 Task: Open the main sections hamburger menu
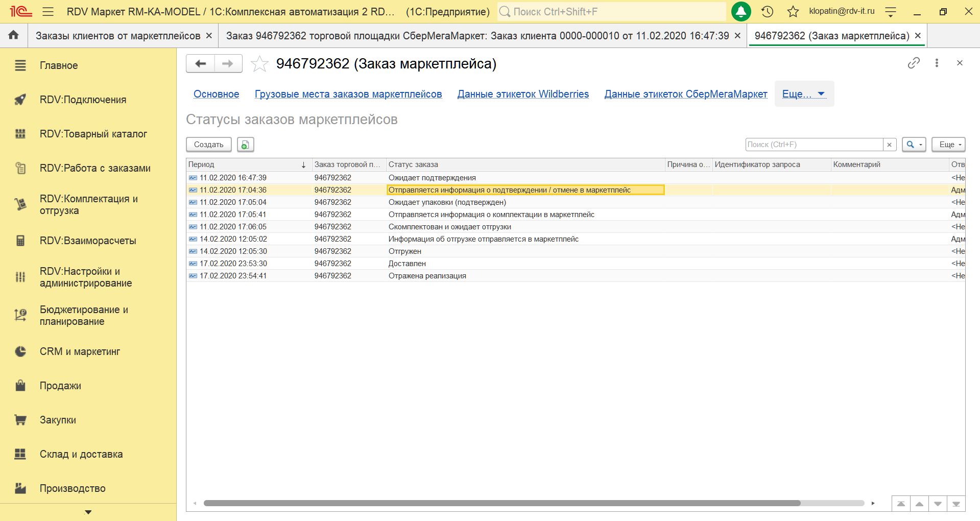[x=48, y=11]
